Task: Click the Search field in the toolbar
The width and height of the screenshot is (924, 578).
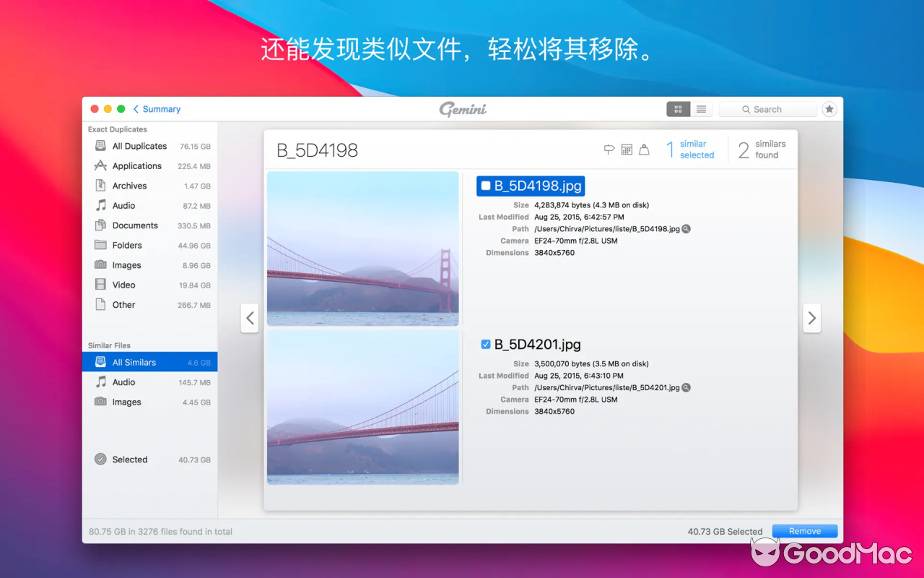Action: point(768,108)
